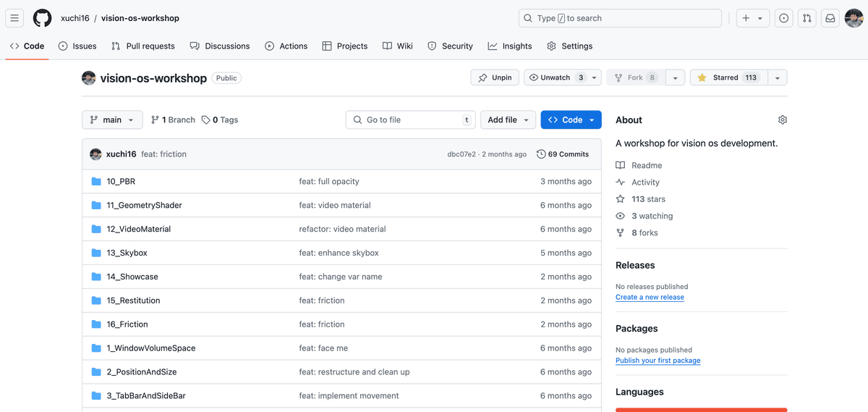The width and height of the screenshot is (868, 412).
Task: Open the issues inbox icon in header
Action: click(783, 18)
